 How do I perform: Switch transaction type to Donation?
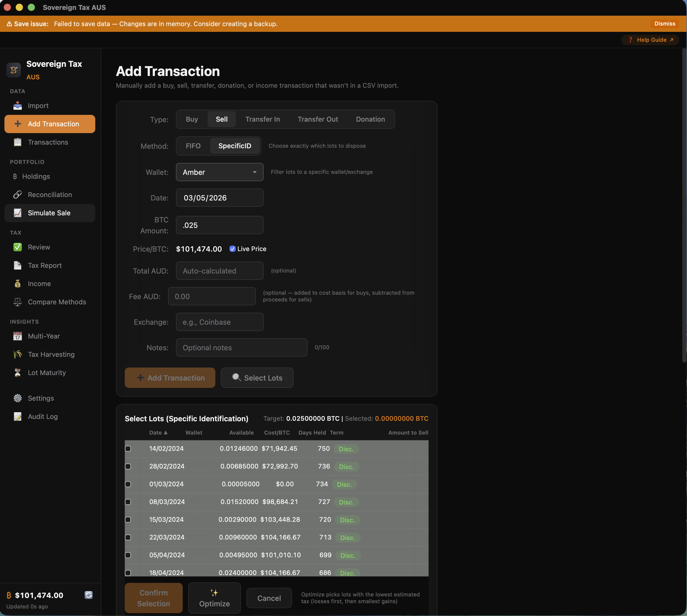370,119
